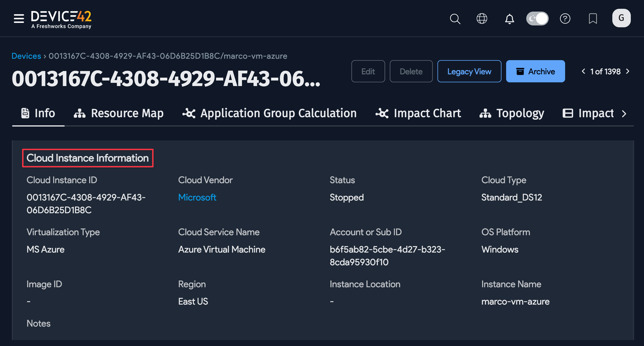Toggle dark mode switch
The height and width of the screenshot is (346, 644).
pos(537,18)
